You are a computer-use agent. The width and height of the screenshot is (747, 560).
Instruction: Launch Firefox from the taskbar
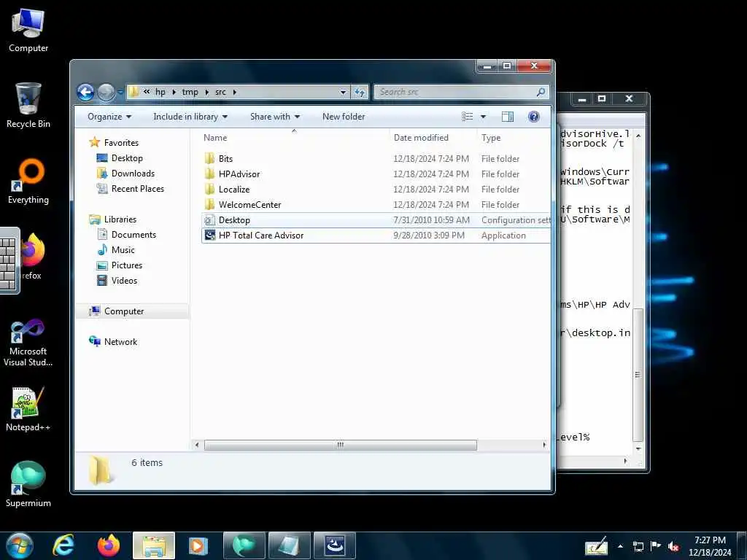point(109,545)
